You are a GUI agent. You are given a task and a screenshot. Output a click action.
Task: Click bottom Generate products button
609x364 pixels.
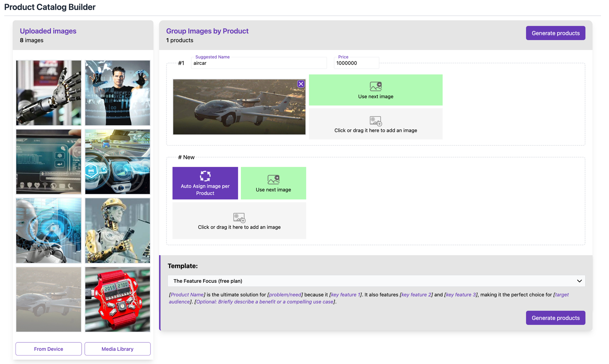pyautogui.click(x=555, y=318)
